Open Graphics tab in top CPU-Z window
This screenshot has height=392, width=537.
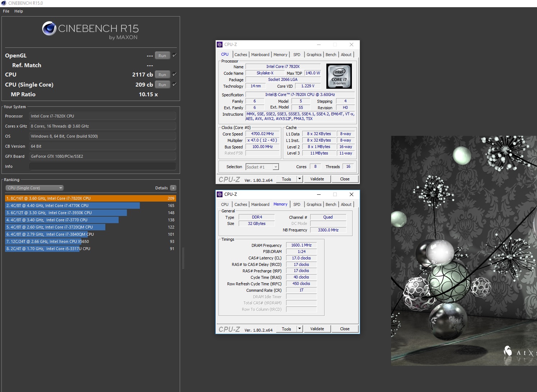(x=314, y=55)
